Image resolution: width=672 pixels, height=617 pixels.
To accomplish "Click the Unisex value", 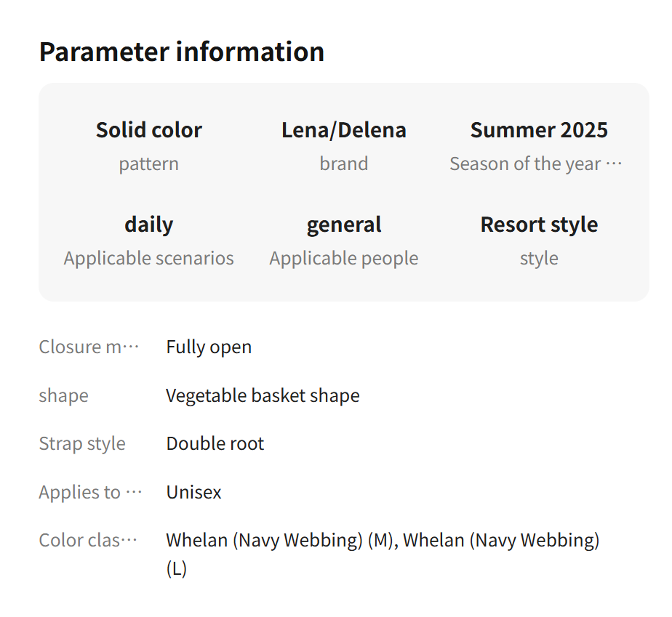I will click(193, 492).
